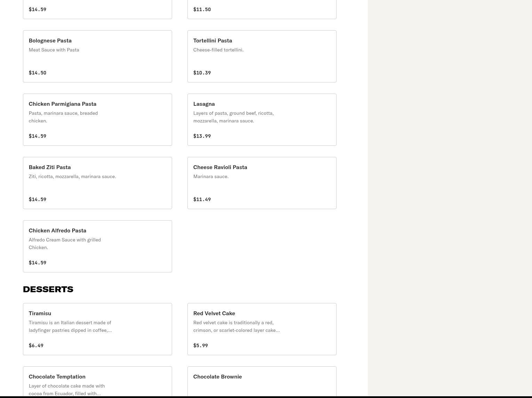Click the Chicken Parmigiana Pasta price "$14.59"
Image resolution: width=532 pixels, height=398 pixels.
coord(38,136)
